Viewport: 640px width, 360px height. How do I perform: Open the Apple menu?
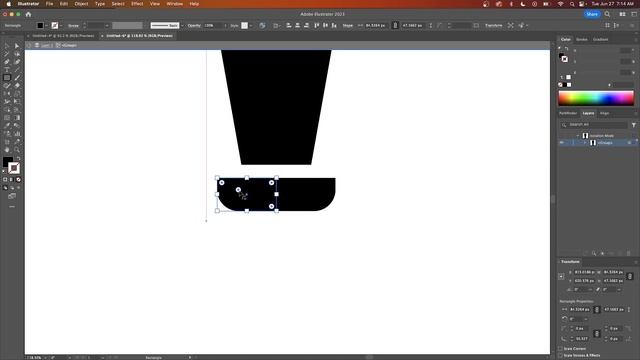[9, 4]
